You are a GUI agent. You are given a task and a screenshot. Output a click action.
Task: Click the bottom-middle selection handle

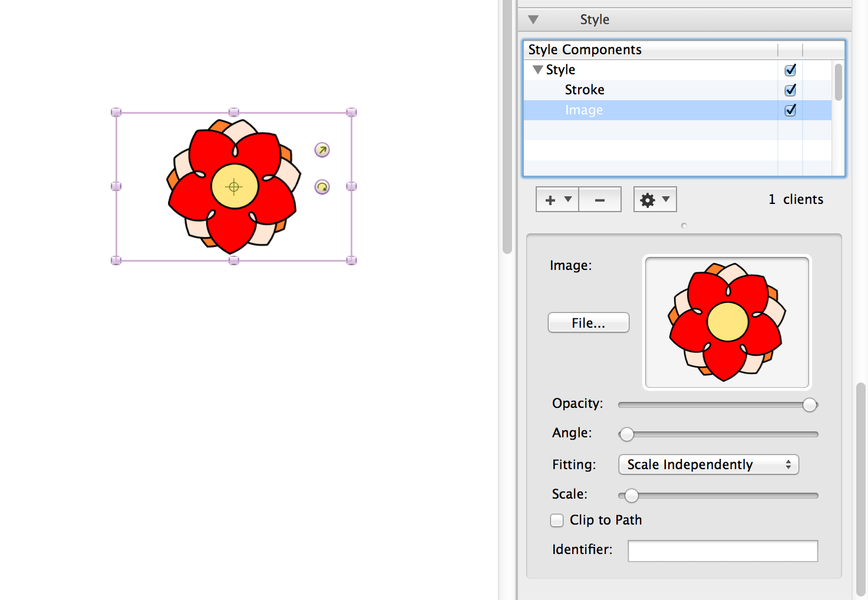pyautogui.click(x=234, y=261)
